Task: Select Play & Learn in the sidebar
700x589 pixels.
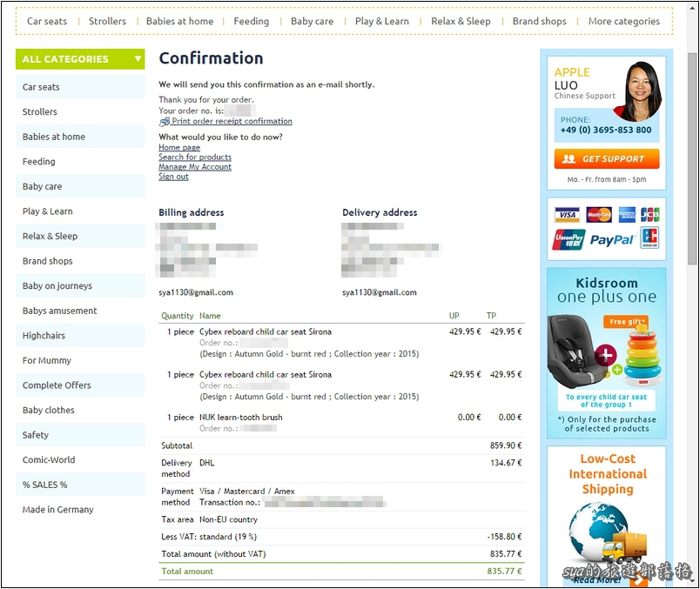Action: pos(80,211)
